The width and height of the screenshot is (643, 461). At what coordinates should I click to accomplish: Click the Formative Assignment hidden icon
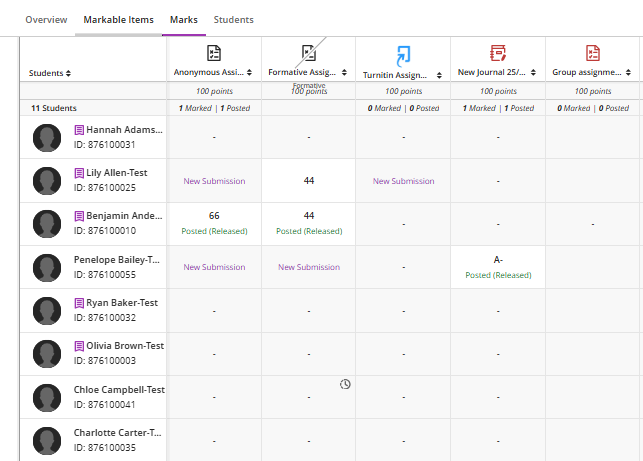(x=309, y=53)
